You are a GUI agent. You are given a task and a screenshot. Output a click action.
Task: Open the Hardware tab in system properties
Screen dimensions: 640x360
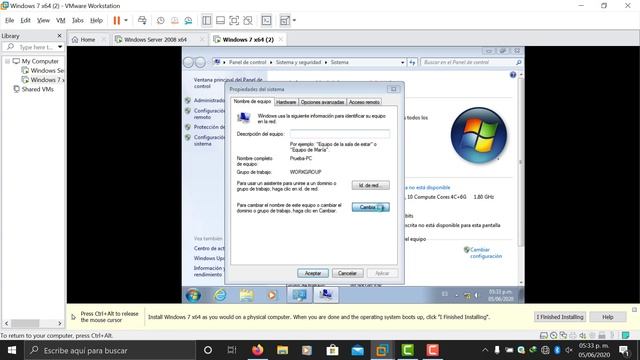pos(286,102)
